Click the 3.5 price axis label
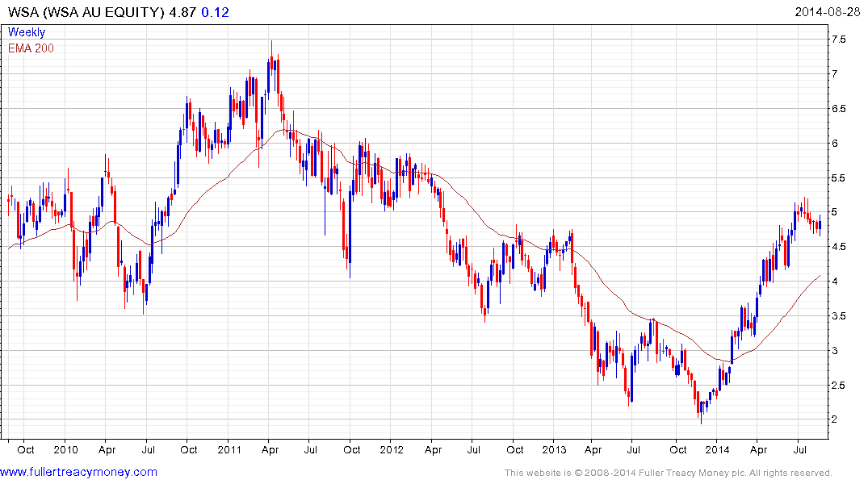Viewport: 868px width, 484px height. click(838, 316)
